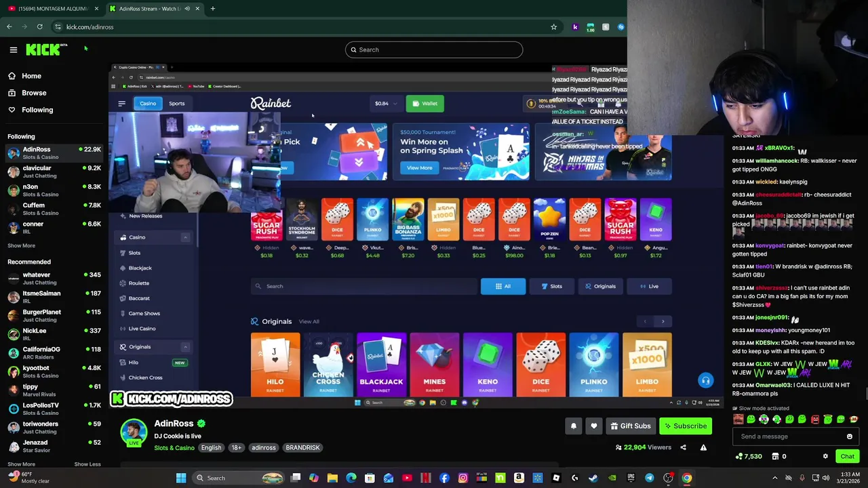Open File Explorer from taskbar
This screenshot has height=488, width=868.
[x=332, y=478]
